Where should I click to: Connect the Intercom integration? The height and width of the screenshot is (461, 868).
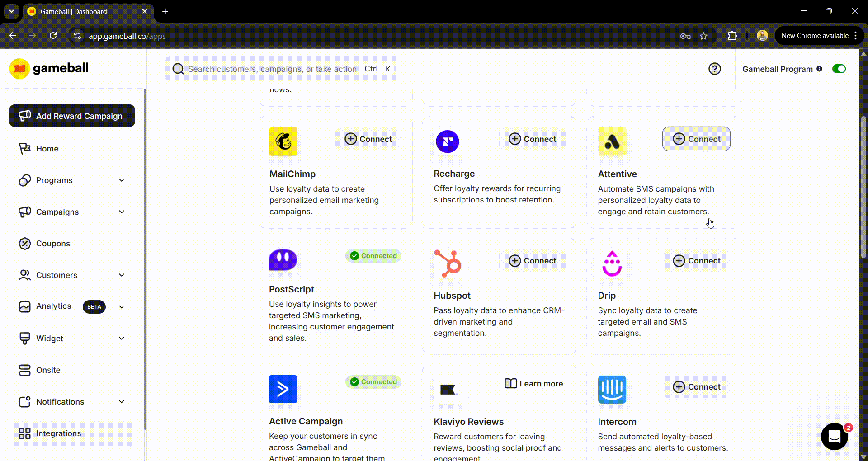pyautogui.click(x=696, y=386)
